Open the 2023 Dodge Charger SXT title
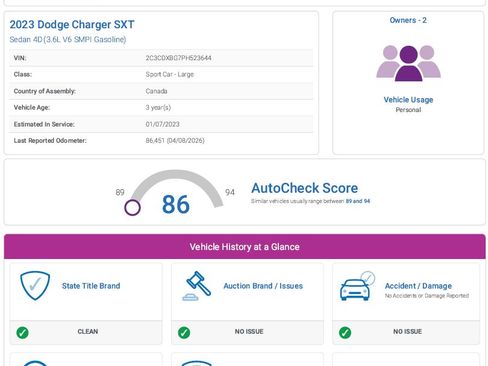488x366 pixels. tap(72, 24)
